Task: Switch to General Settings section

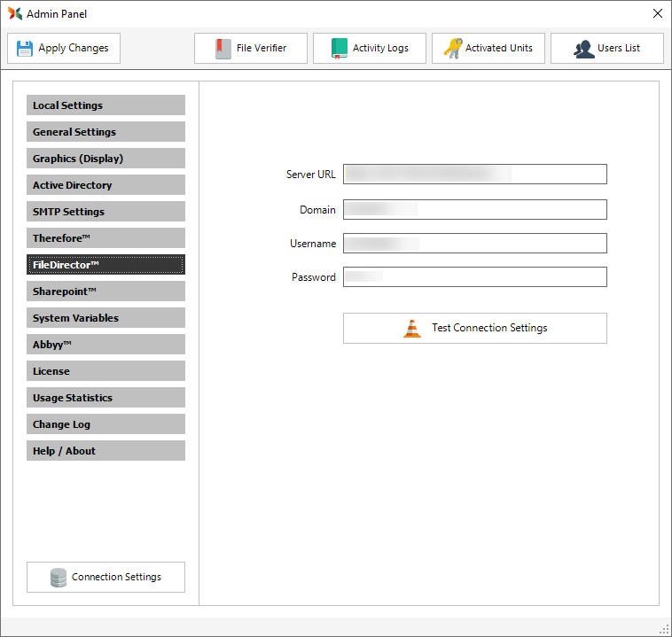Action: pyautogui.click(x=105, y=132)
